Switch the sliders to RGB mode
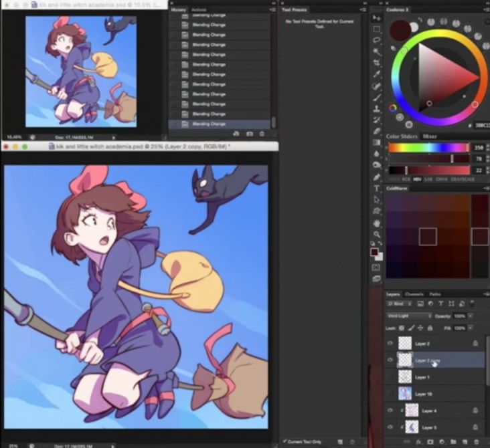Viewport: 490px width, 448px height. tap(406, 179)
